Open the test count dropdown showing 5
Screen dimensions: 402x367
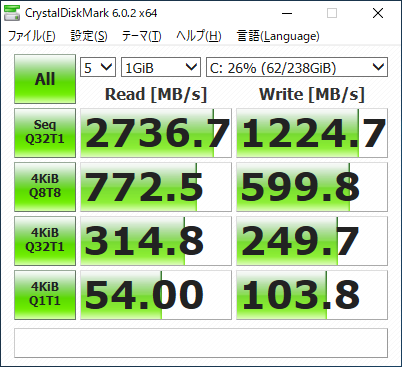click(98, 67)
